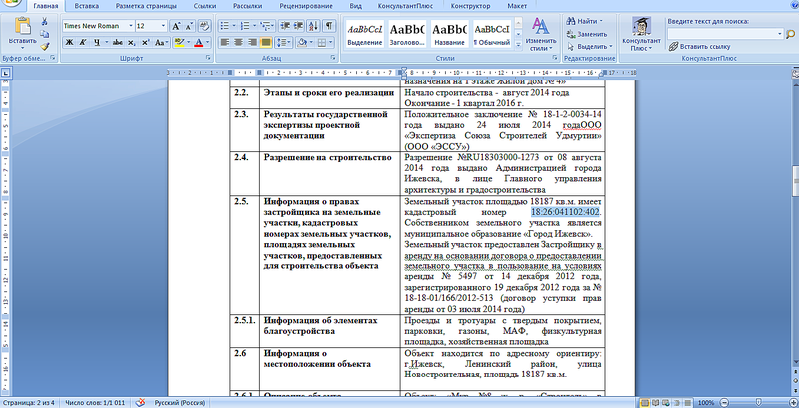Switch to the Рассылки tab
Image resolution: width=799 pixels, height=408 pixels.
pos(248,6)
